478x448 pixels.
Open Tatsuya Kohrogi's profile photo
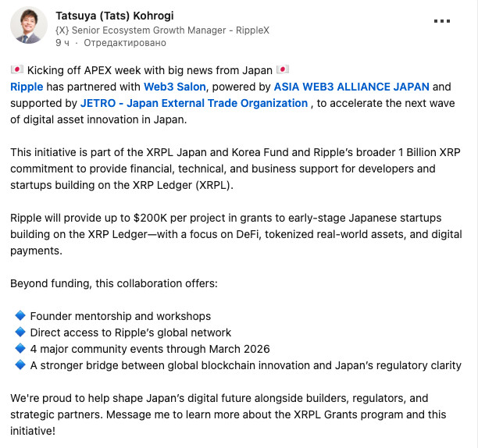(x=29, y=27)
